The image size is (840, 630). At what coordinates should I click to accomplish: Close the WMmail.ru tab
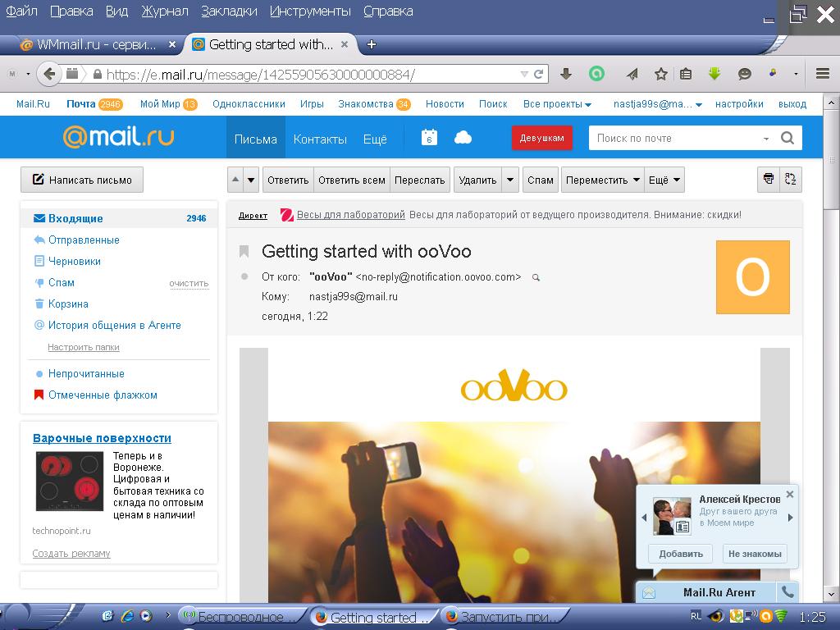pyautogui.click(x=172, y=44)
